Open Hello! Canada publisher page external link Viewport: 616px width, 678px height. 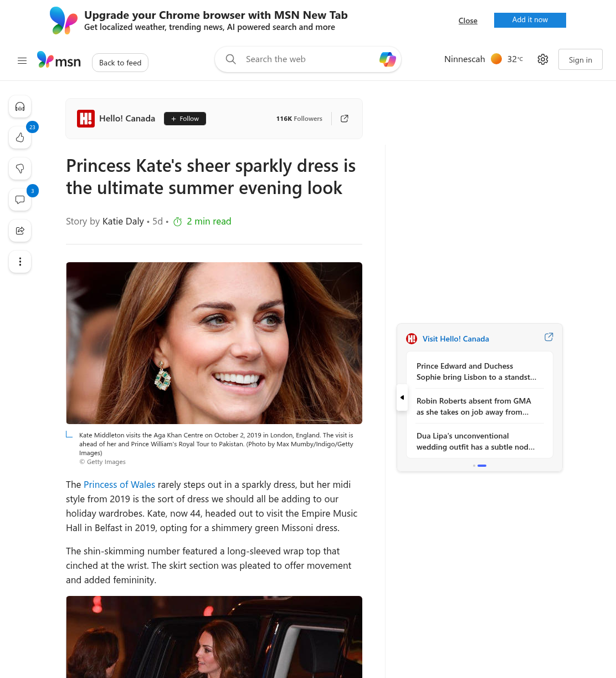pos(345,119)
